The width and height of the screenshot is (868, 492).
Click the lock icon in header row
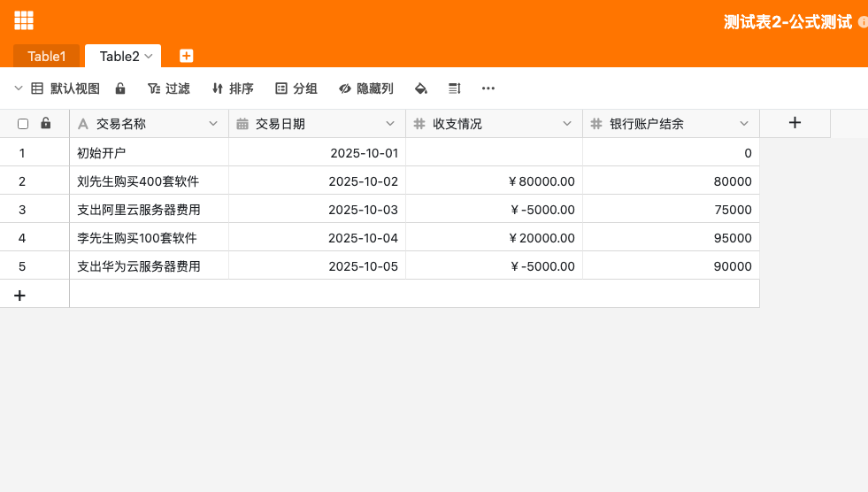click(46, 124)
